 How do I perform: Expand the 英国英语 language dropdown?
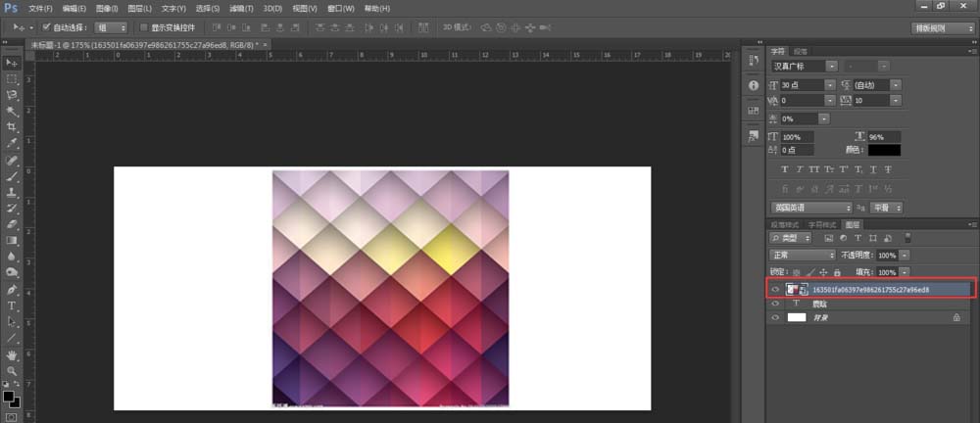pyautogui.click(x=810, y=208)
